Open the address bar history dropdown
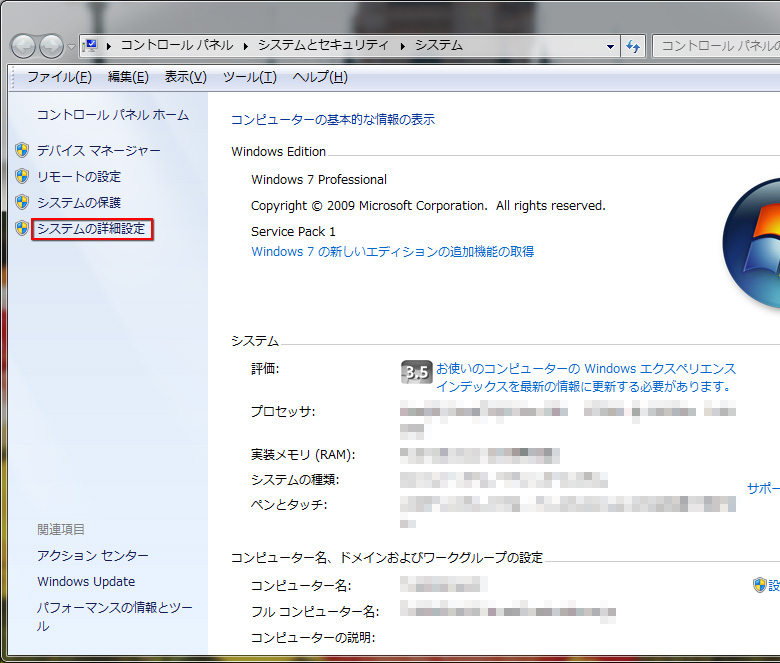The width and height of the screenshot is (780, 663). [x=610, y=46]
